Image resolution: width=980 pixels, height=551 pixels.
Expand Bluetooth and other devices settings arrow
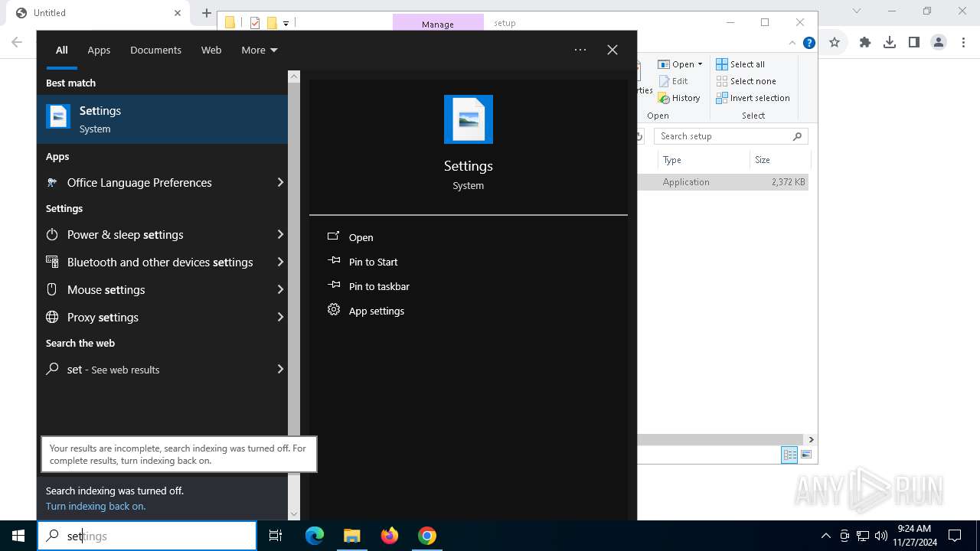(x=280, y=262)
